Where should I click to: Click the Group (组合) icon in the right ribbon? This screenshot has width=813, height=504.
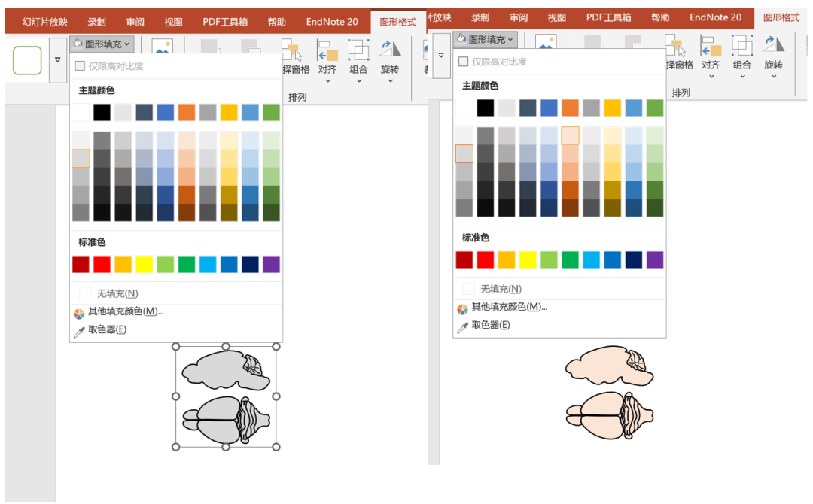pos(742,46)
